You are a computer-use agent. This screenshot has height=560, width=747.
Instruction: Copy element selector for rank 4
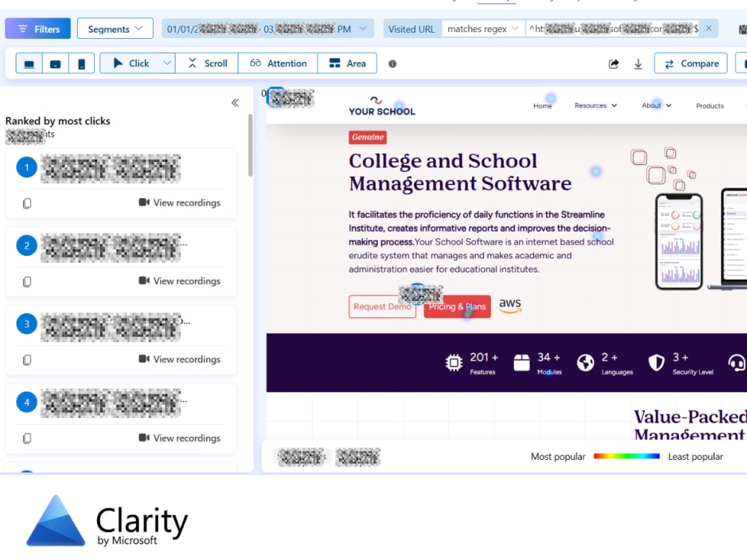coord(27,438)
